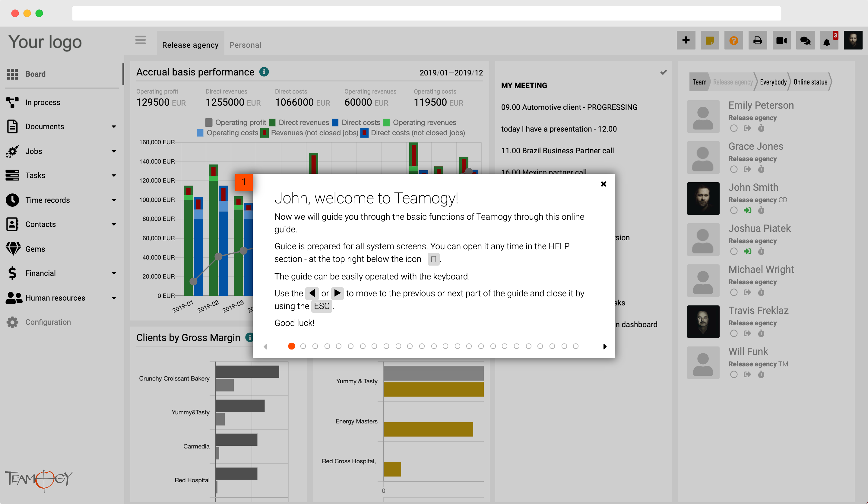The image size is (868, 504).
Task: Click the browser address bar
Action: click(x=426, y=14)
